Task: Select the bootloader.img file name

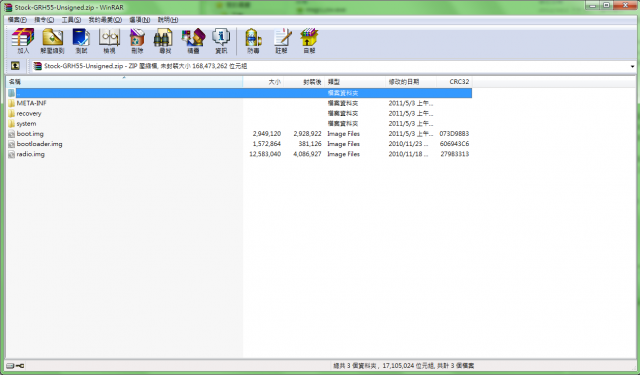Action: click(x=39, y=144)
